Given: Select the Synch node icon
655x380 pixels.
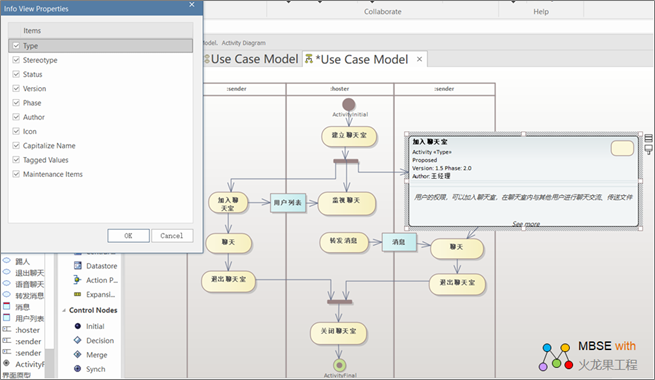Looking at the screenshot, I should pyautogui.click(x=78, y=369).
